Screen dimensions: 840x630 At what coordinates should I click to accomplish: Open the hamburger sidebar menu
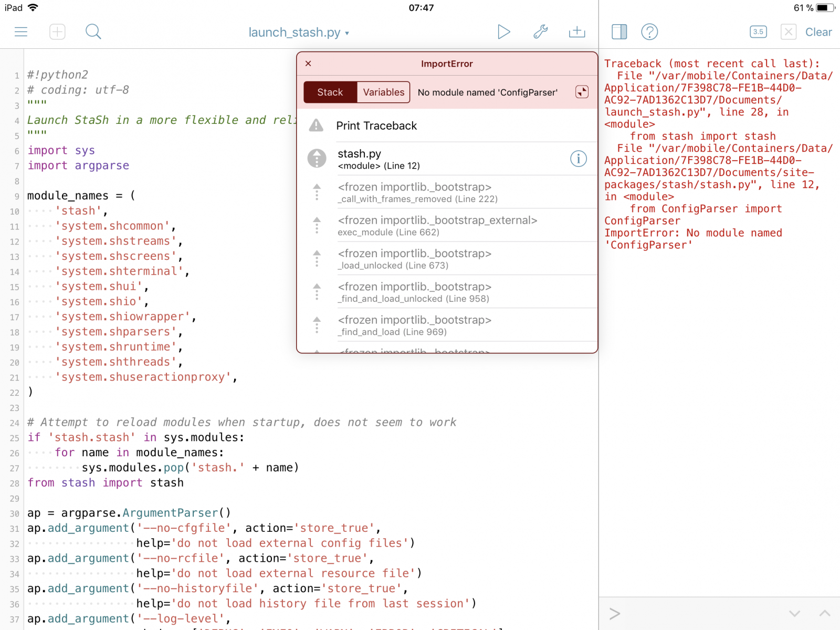tap(21, 32)
